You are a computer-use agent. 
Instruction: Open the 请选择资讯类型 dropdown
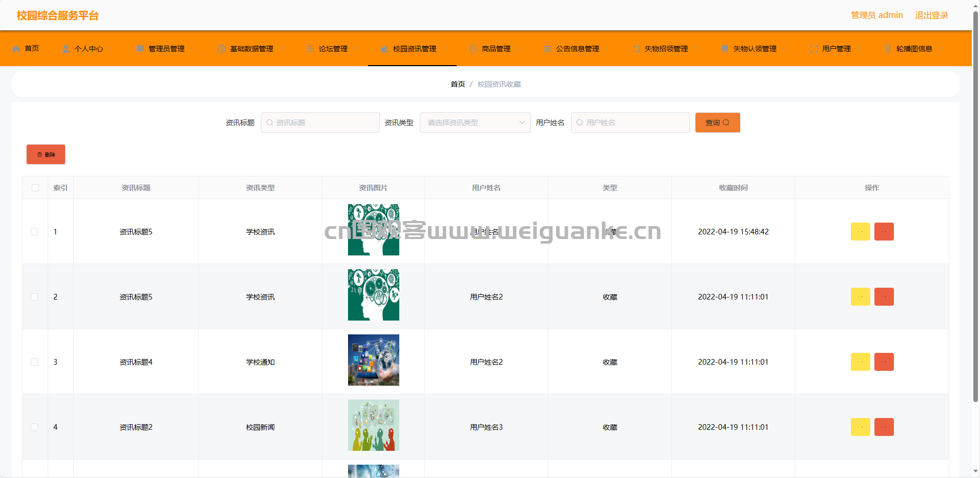[475, 123]
